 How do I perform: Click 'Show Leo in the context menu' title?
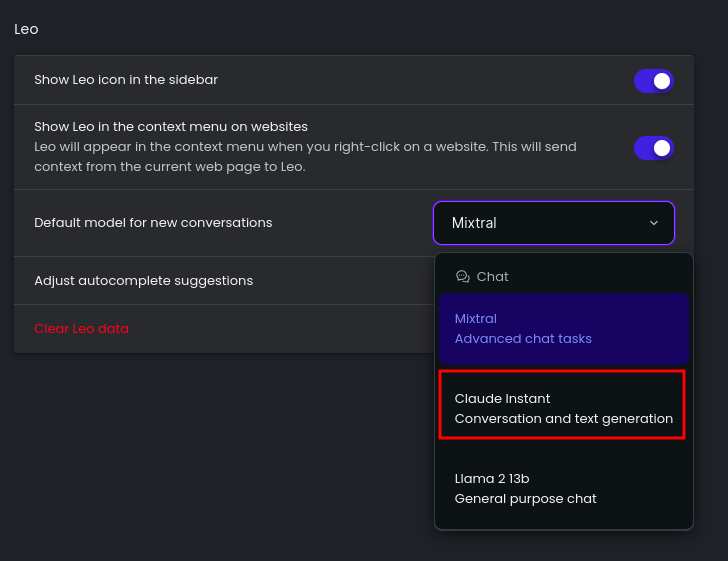tap(171, 127)
